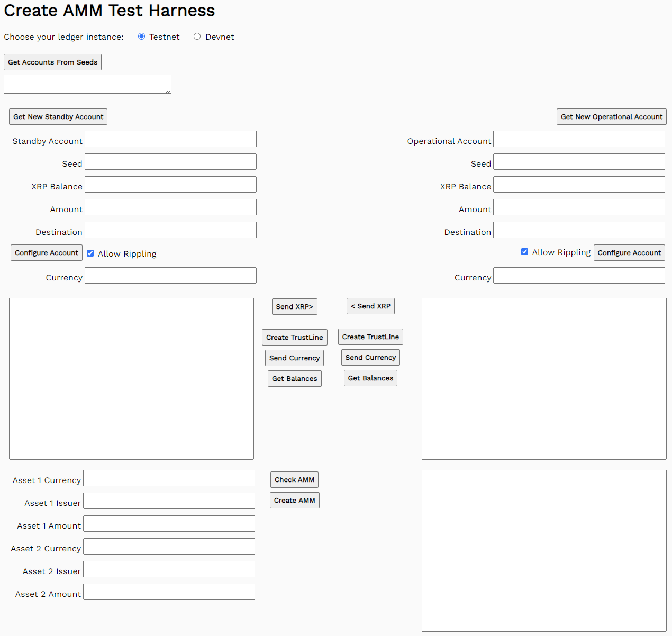The width and height of the screenshot is (672, 636).
Task: Click the Send XRP> button
Action: [x=294, y=306]
